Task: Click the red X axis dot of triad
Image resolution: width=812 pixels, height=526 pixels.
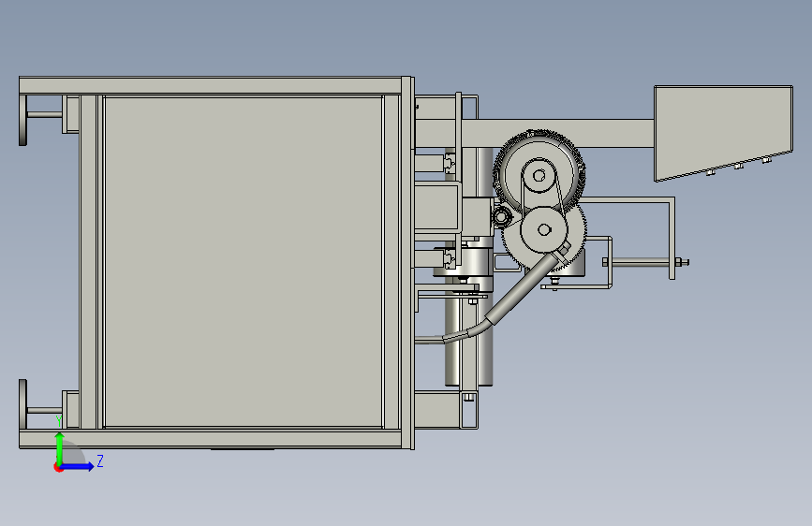Action: click(58, 467)
